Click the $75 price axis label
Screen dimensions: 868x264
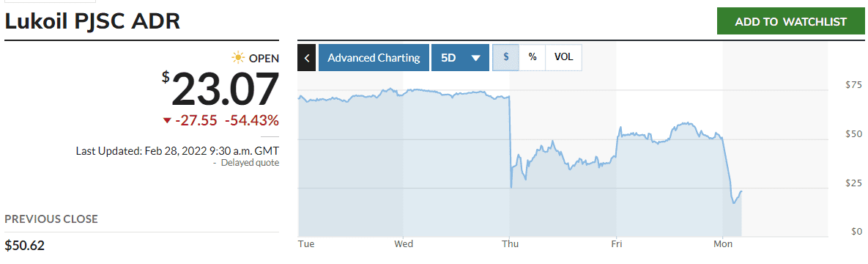click(x=853, y=85)
